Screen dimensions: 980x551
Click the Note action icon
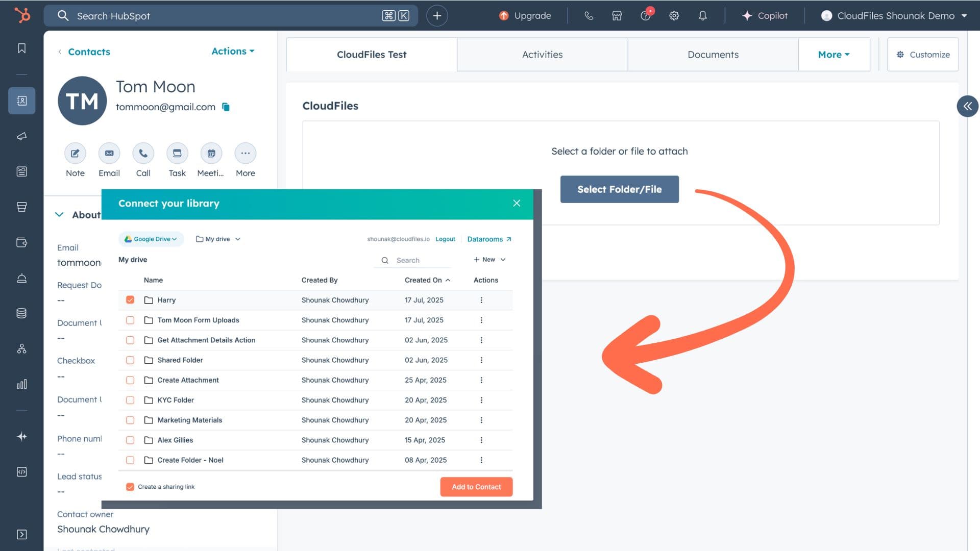coord(75,153)
